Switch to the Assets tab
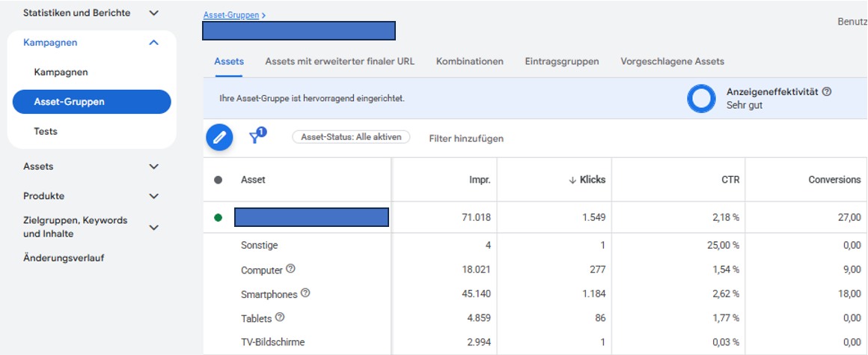Image resolution: width=868 pixels, height=355 pixels. (x=229, y=61)
